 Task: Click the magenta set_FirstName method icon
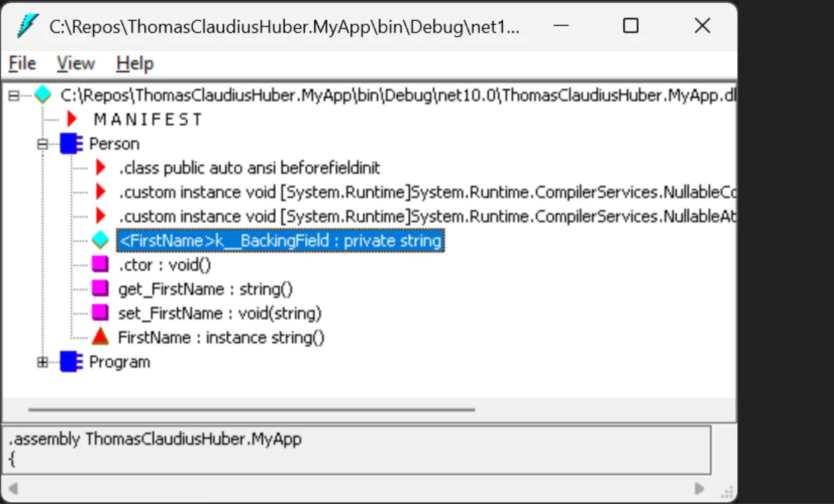click(100, 313)
